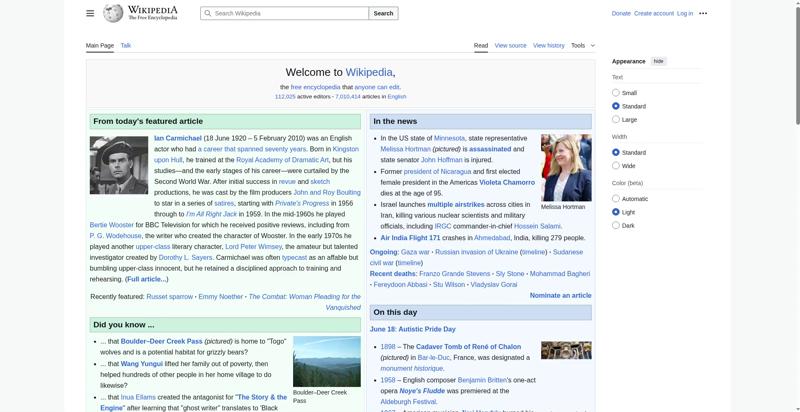This screenshot has height=412, width=800.
Task: Select the Dark color radio
Action: click(616, 225)
